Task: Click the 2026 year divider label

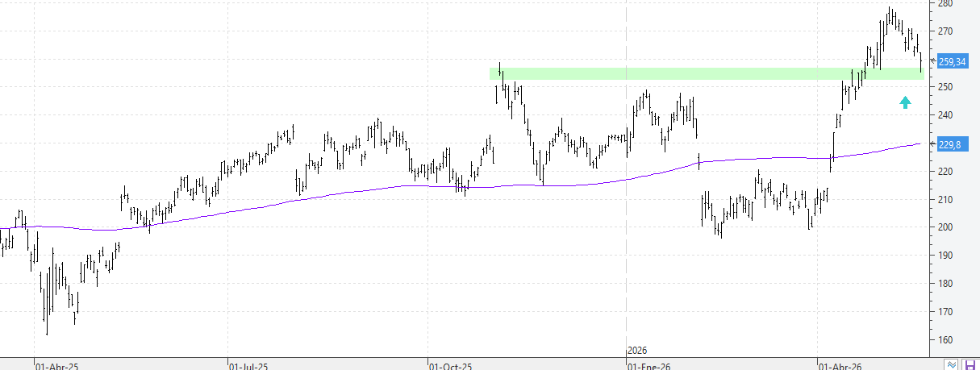Action: pyautogui.click(x=638, y=351)
